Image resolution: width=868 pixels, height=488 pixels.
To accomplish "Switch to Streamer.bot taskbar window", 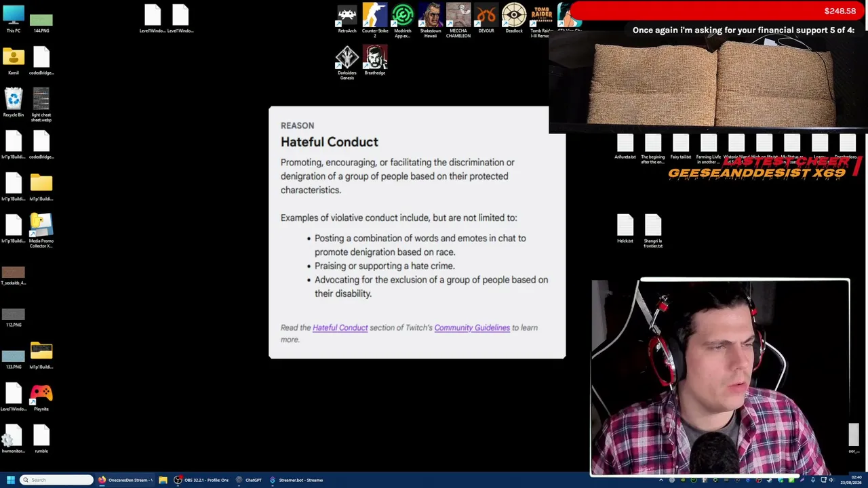I will click(297, 480).
